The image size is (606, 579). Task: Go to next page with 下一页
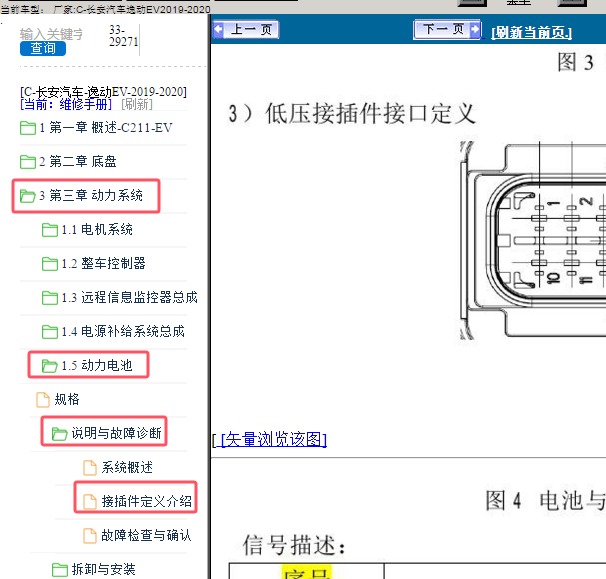pyautogui.click(x=447, y=29)
